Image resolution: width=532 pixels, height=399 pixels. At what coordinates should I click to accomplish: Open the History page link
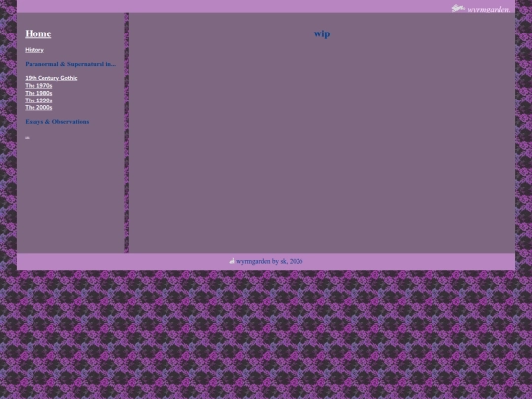coord(34,50)
